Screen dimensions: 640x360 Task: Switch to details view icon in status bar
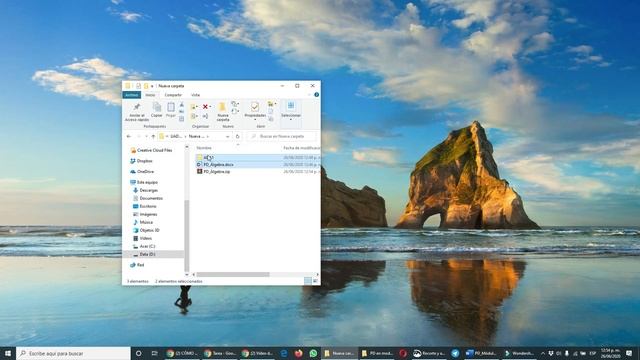click(x=308, y=281)
